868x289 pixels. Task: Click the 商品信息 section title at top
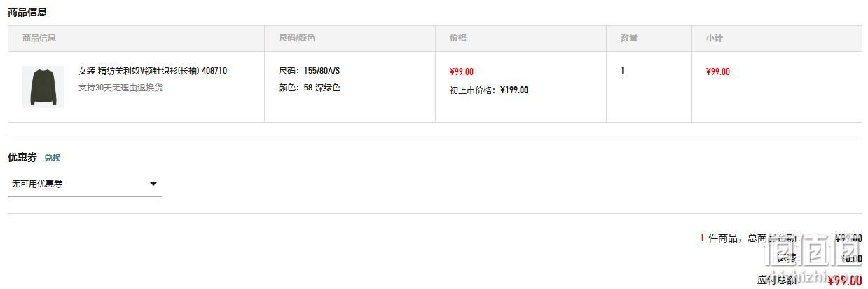(x=27, y=12)
